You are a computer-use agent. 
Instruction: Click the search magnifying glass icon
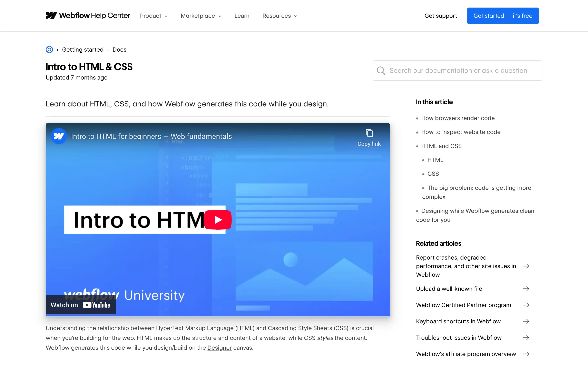click(381, 70)
